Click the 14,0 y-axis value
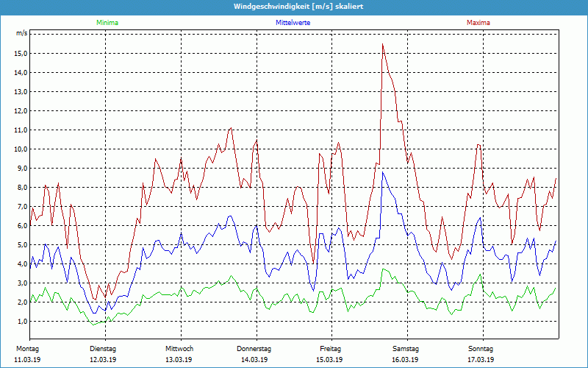 coord(21,72)
